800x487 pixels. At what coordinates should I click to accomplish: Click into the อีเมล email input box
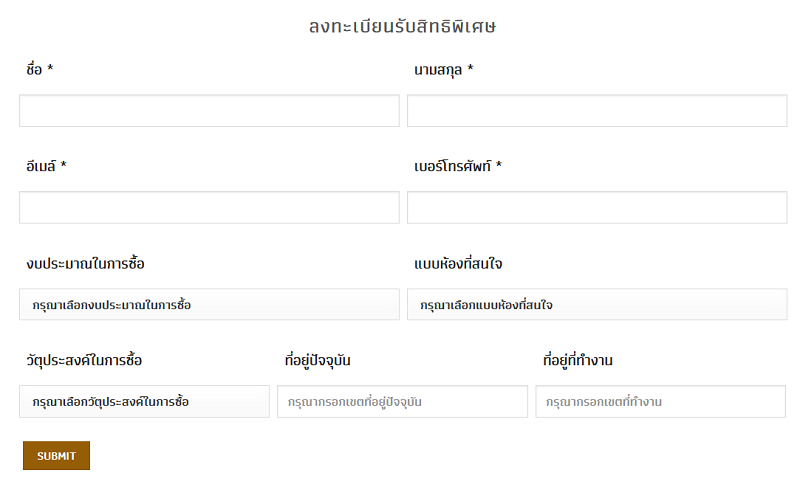(x=209, y=208)
